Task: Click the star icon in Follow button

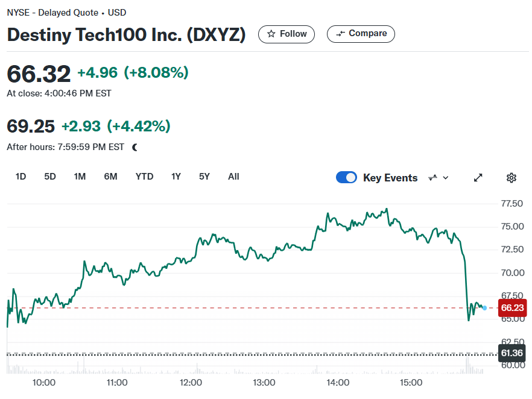Action: (x=271, y=34)
